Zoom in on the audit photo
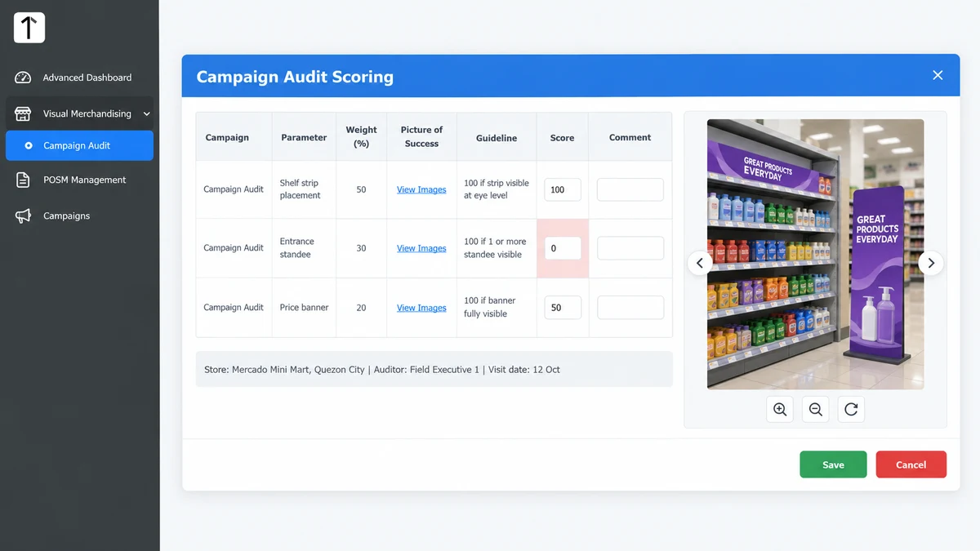Viewport: 980px width, 551px height. 780,409
